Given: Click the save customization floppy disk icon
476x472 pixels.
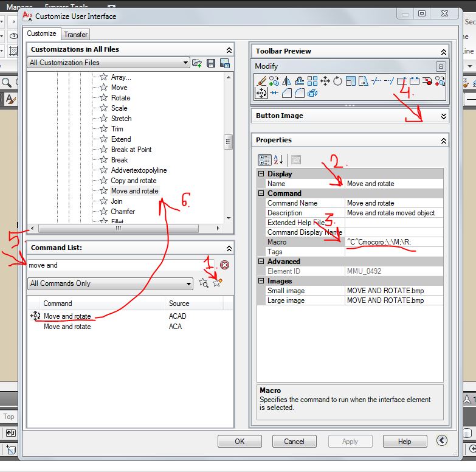Looking at the screenshot, I should click(x=211, y=63).
